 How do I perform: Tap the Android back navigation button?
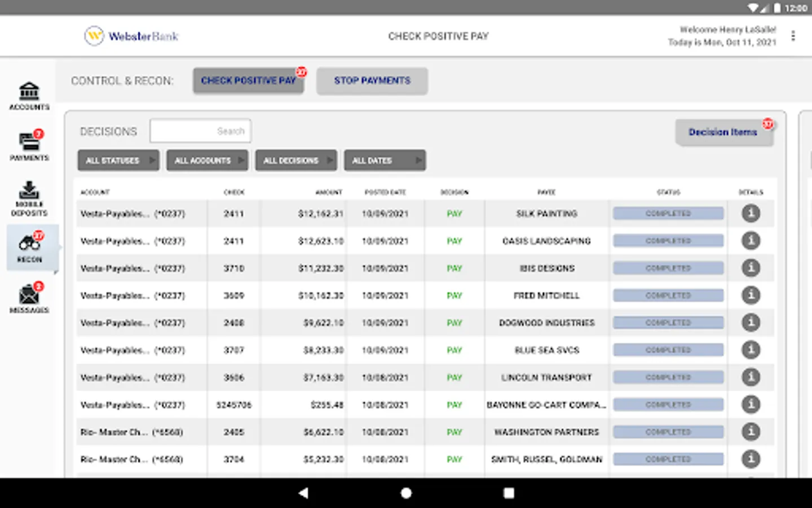pos(303,493)
